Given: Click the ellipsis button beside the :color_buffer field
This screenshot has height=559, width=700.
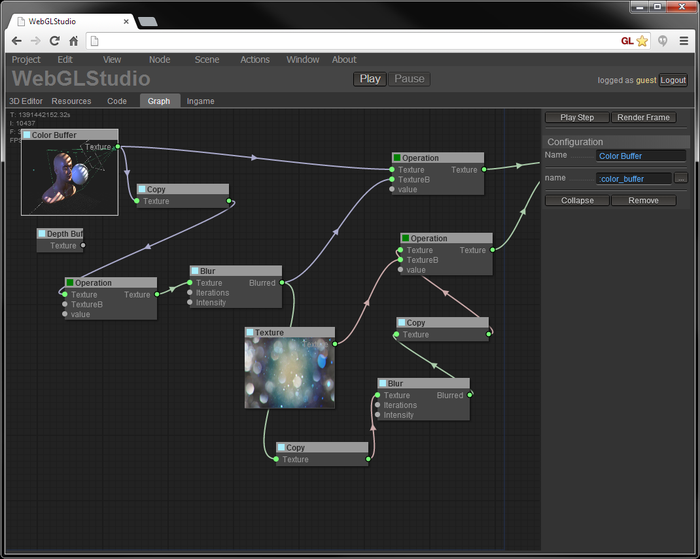Looking at the screenshot, I should 680,178.
